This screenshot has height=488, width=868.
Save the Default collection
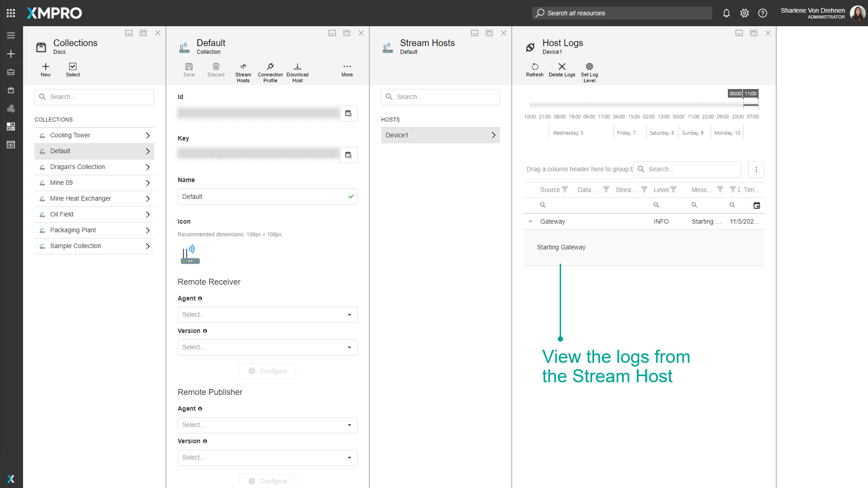point(189,70)
